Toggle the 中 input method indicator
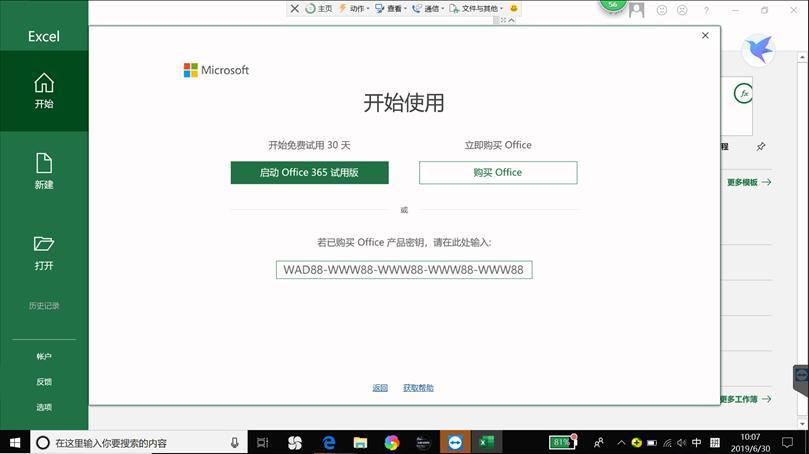This screenshot has width=809, height=454. (x=697, y=443)
